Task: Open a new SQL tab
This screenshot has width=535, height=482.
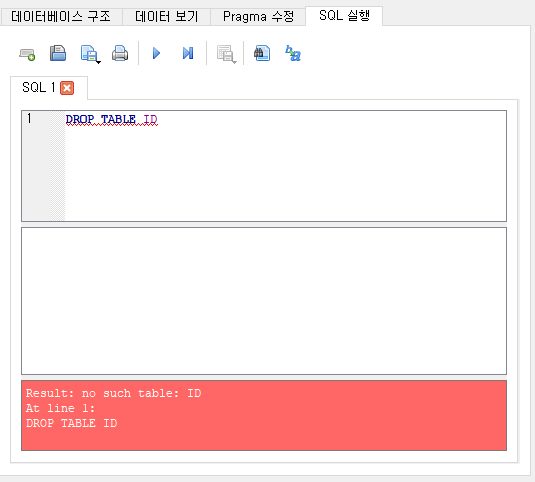Action: click(x=27, y=54)
